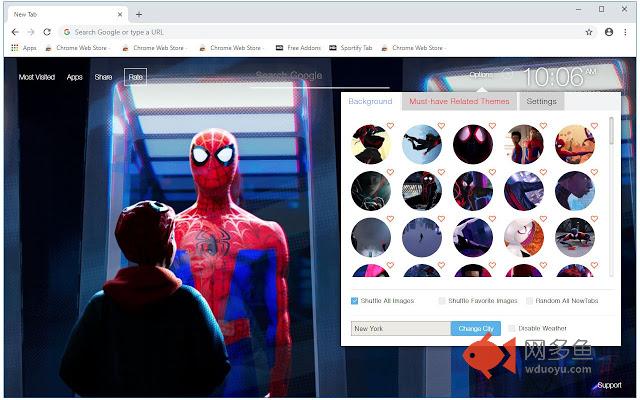The height and width of the screenshot is (400, 640).
Task: Enable Shuffle Favorite Images checkbox
Action: click(x=442, y=301)
